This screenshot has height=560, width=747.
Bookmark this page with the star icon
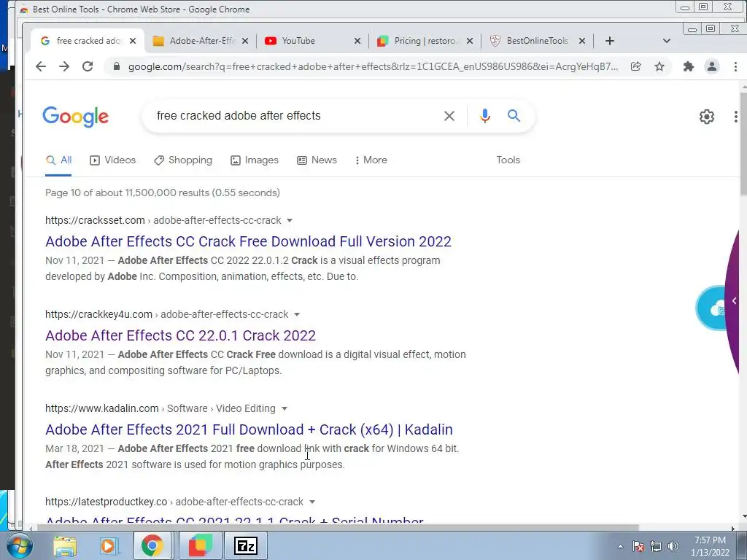coord(659,66)
